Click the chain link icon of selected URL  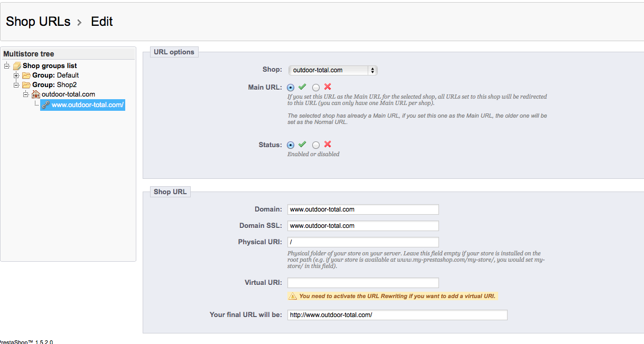pyautogui.click(x=46, y=105)
